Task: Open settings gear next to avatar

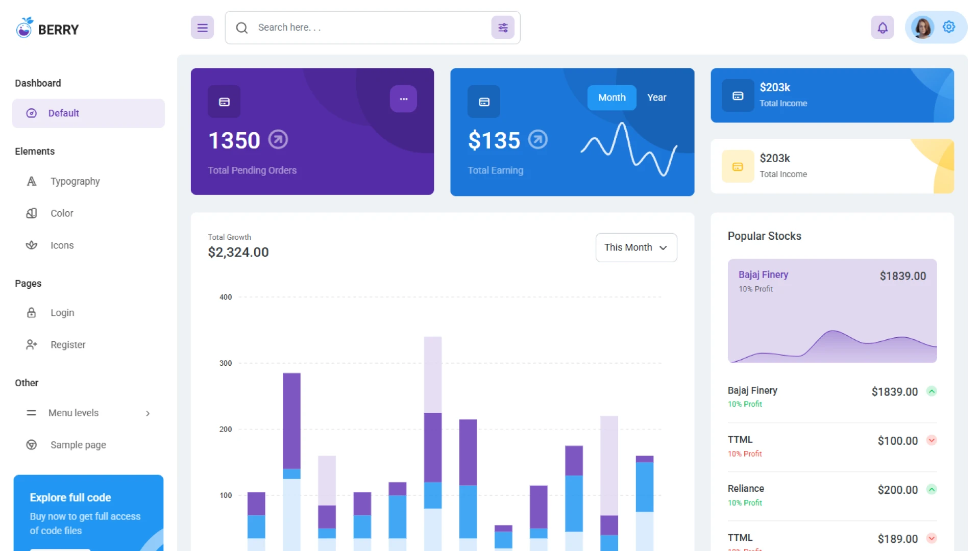Action: tap(949, 27)
